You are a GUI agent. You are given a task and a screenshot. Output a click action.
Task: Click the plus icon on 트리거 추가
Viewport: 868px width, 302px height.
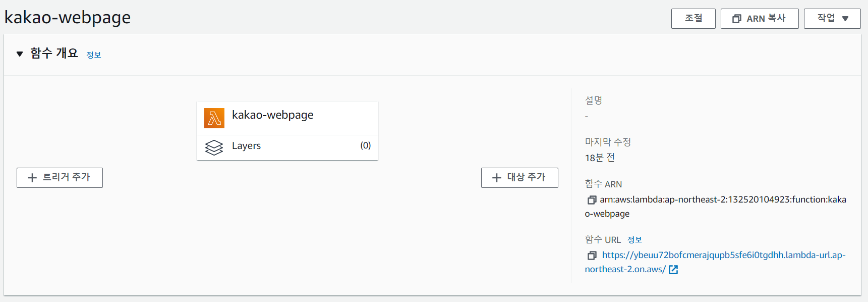click(x=32, y=178)
